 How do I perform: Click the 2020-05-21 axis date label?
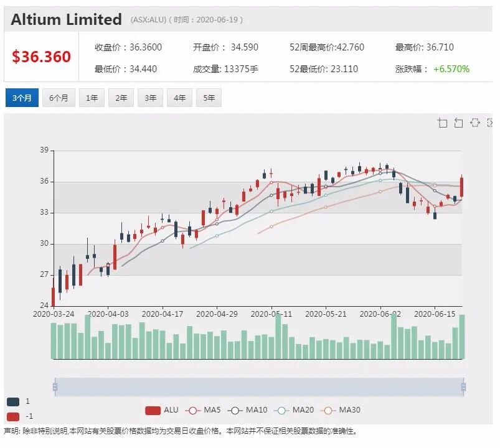[326, 314]
